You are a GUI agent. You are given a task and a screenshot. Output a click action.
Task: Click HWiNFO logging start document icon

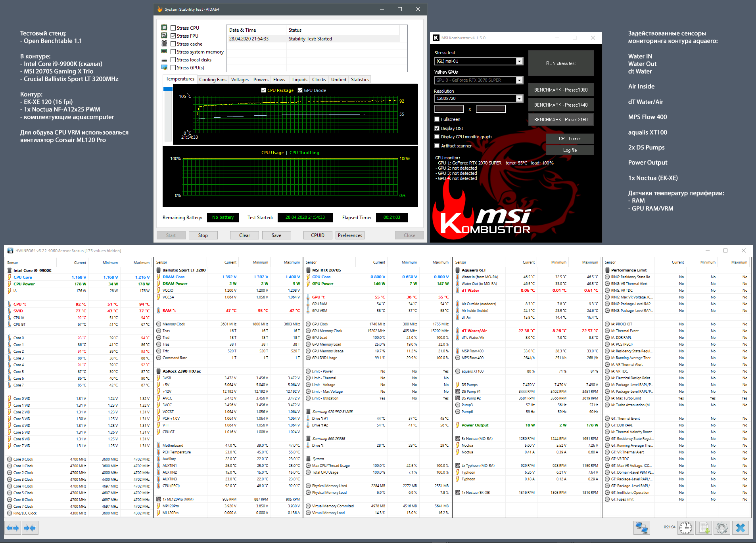704,528
